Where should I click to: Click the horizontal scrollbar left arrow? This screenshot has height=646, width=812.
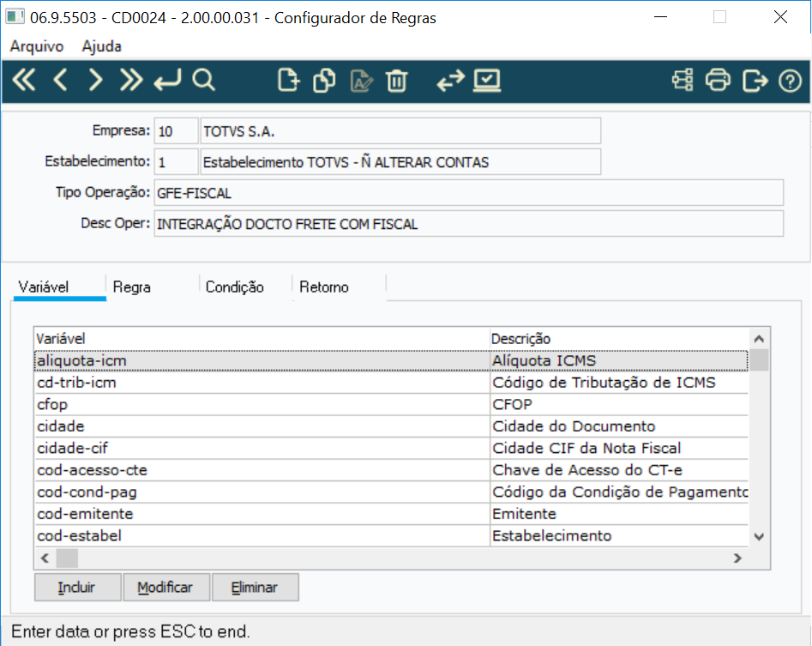45,558
